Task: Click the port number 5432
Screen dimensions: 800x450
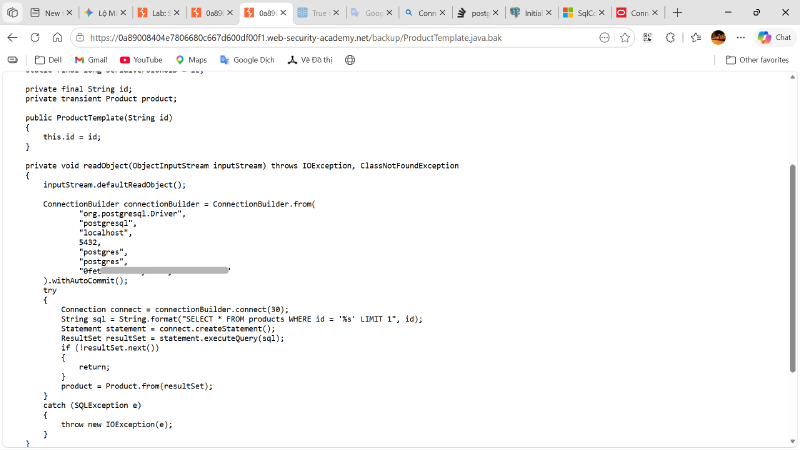Action: tap(90, 242)
